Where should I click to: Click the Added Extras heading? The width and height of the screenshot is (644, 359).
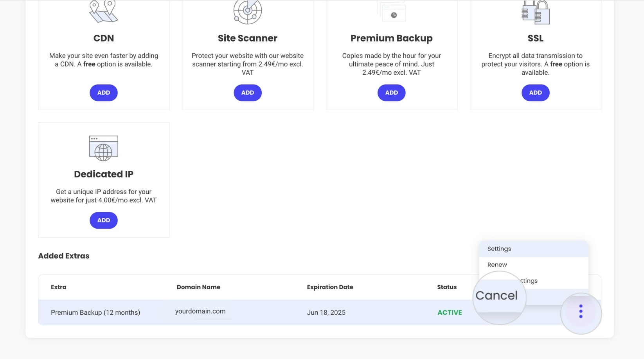click(x=63, y=256)
